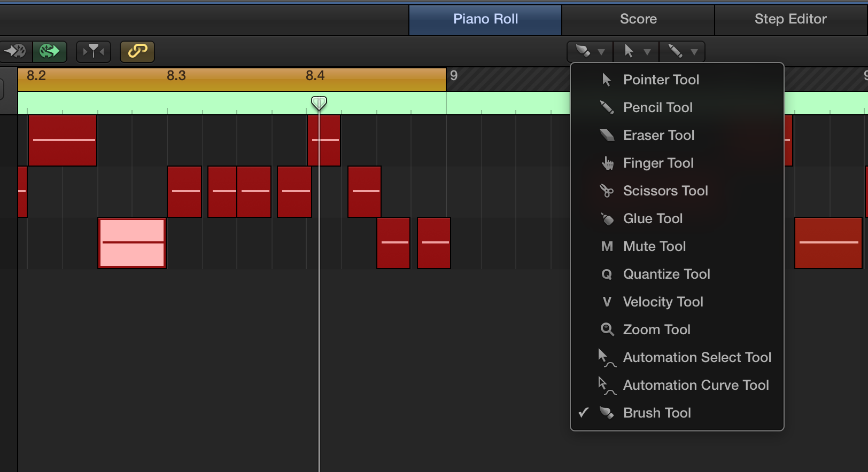Click the playhead marker in ruler
This screenshot has height=472, width=868.
pos(319,103)
